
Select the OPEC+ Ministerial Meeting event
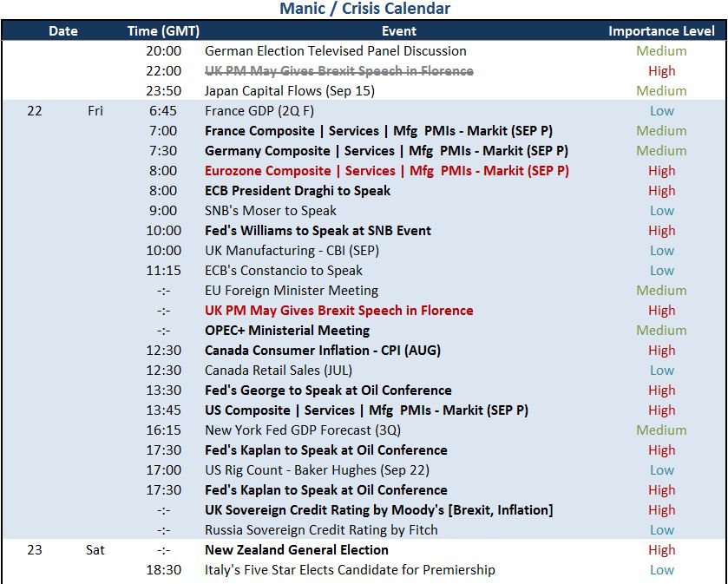[x=287, y=331]
